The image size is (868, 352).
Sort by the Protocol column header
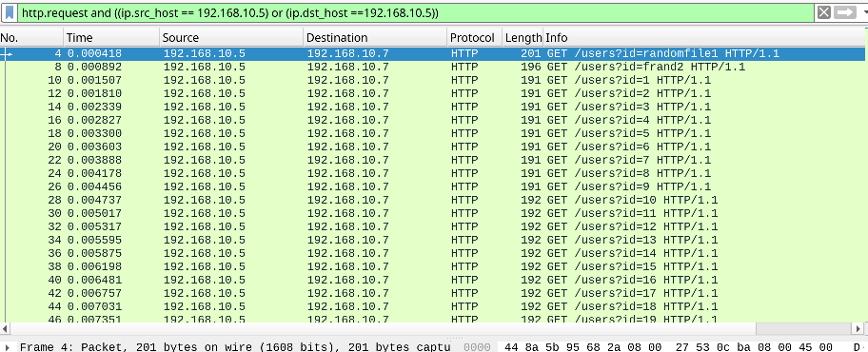(x=474, y=38)
